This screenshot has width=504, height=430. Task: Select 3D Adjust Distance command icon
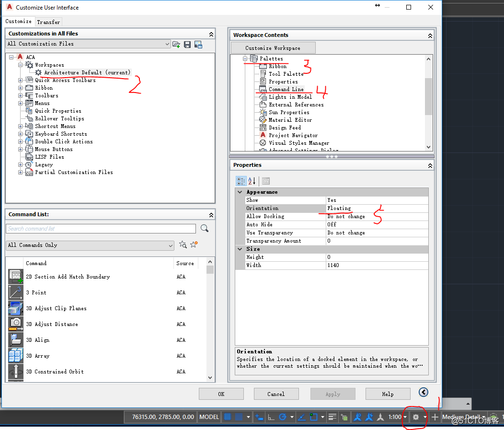tap(16, 324)
